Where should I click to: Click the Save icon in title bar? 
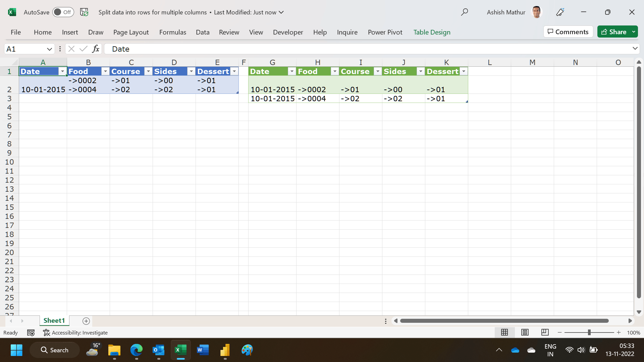(84, 12)
